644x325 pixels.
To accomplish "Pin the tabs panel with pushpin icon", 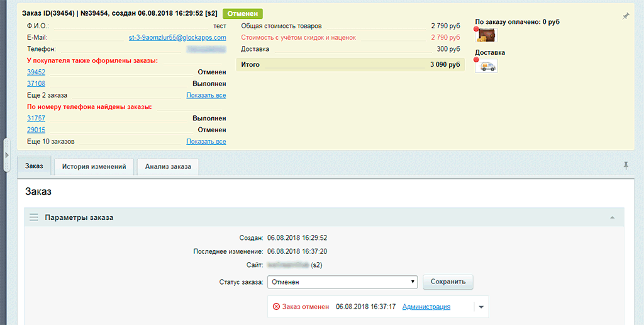I will coord(625,166).
